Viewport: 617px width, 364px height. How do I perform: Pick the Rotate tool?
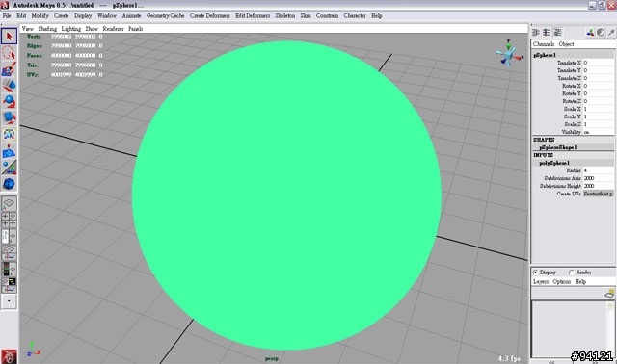click(9, 102)
